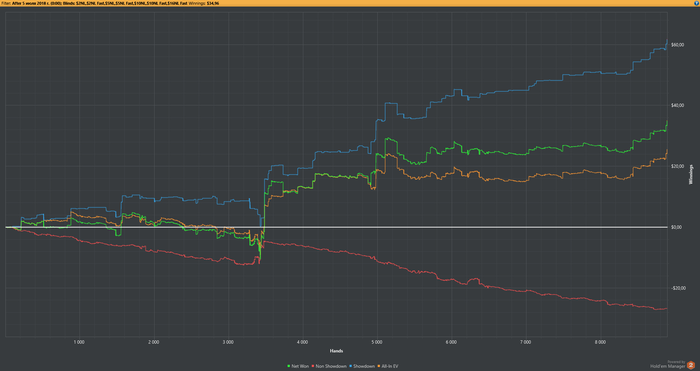Click the 8 000 hands x-axis label

click(x=600, y=342)
